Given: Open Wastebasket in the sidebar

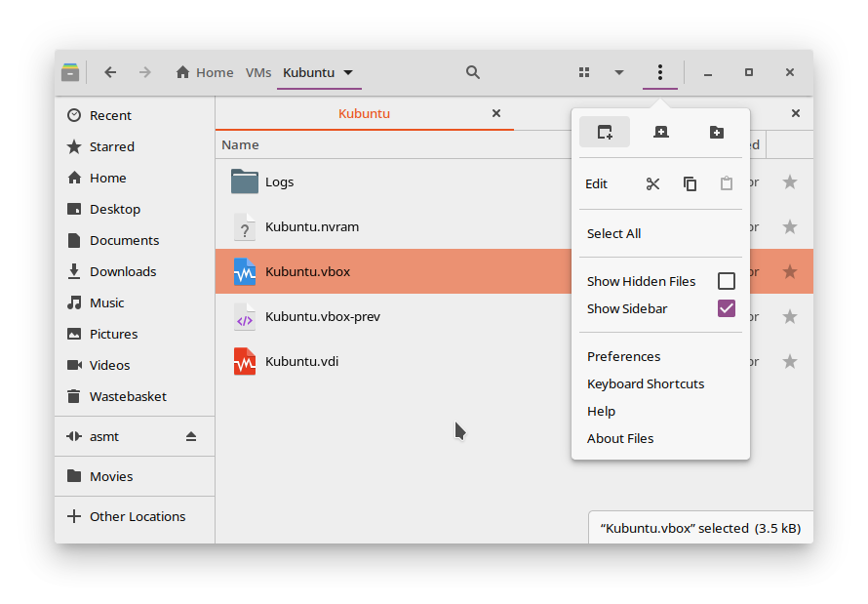Looking at the screenshot, I should 135,396.
